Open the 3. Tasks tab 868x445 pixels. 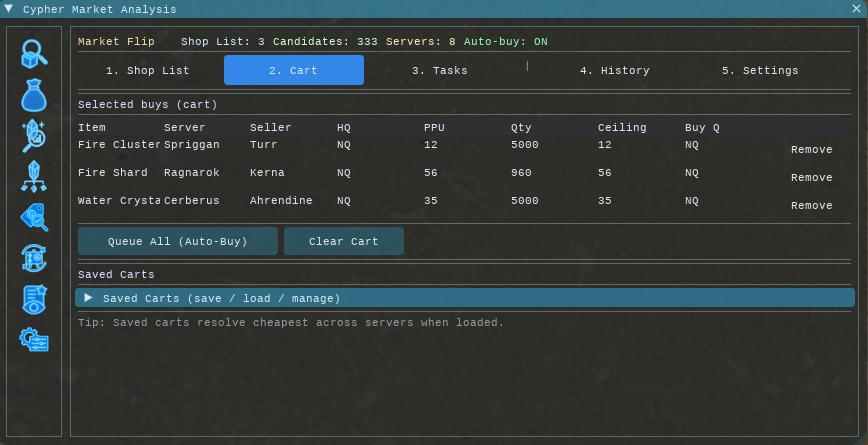pyautogui.click(x=439, y=71)
